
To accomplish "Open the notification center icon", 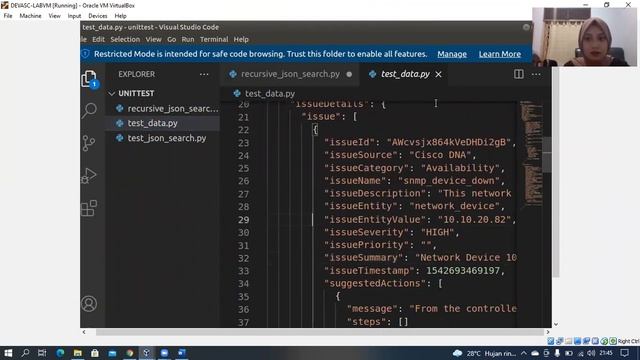I will [624, 353].
